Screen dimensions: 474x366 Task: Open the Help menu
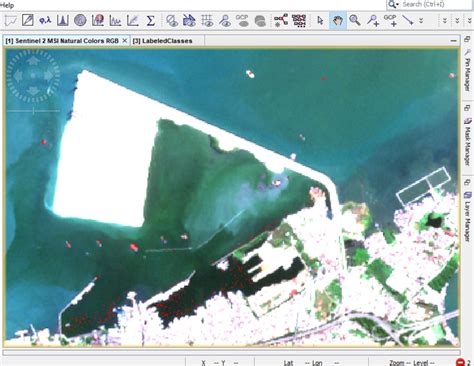coord(7,5)
